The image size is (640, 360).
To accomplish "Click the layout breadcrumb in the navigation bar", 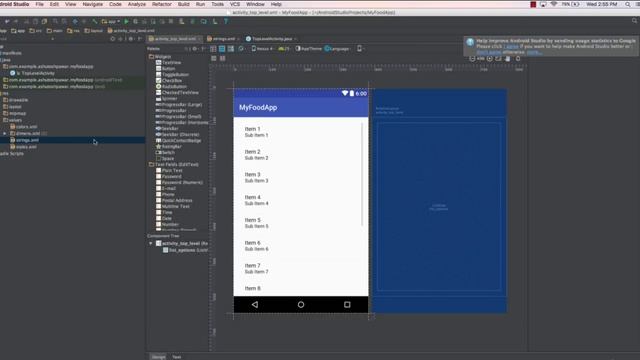I will point(94,31).
